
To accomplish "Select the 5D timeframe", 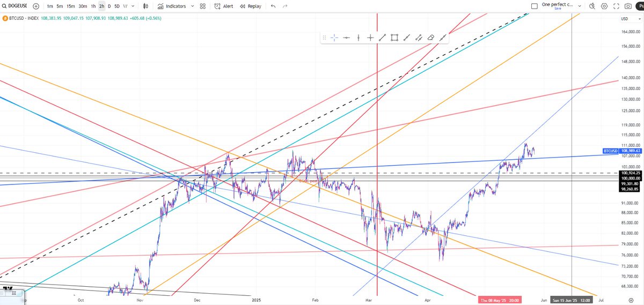I will tap(117, 6).
